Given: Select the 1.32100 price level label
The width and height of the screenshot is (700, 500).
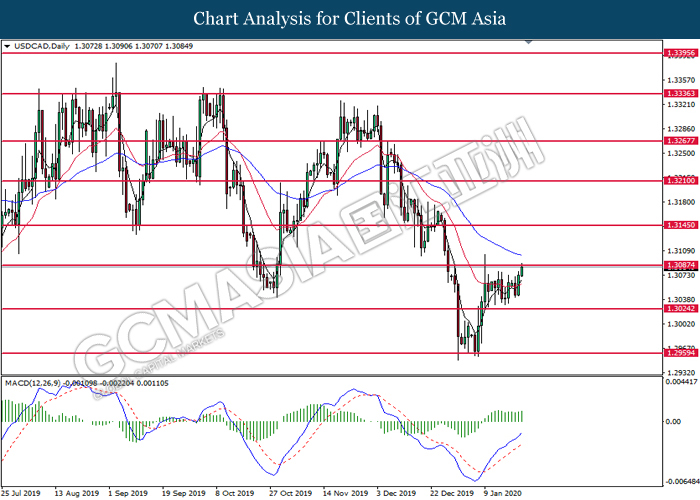Looking at the screenshot, I should point(680,180).
